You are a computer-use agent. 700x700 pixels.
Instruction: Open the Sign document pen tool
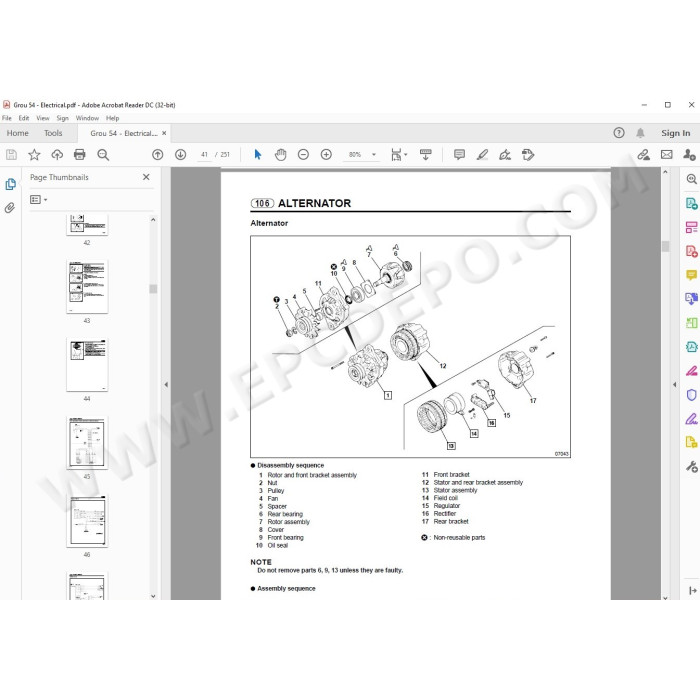tap(505, 155)
